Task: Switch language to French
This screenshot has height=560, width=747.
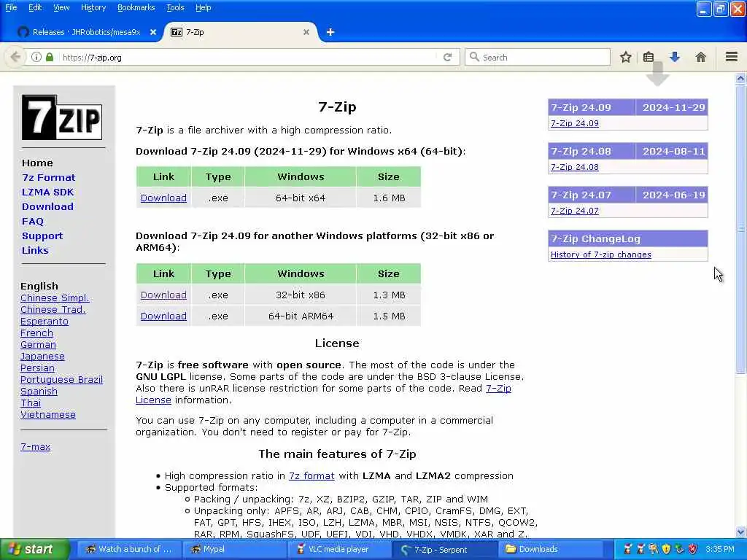Action: point(36,332)
